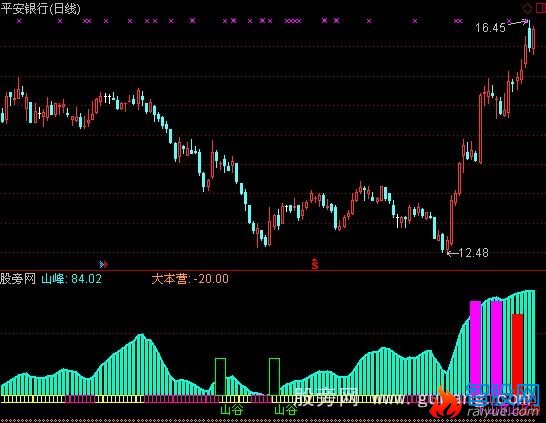Select the 平安银行(日线) chart title

40,8
